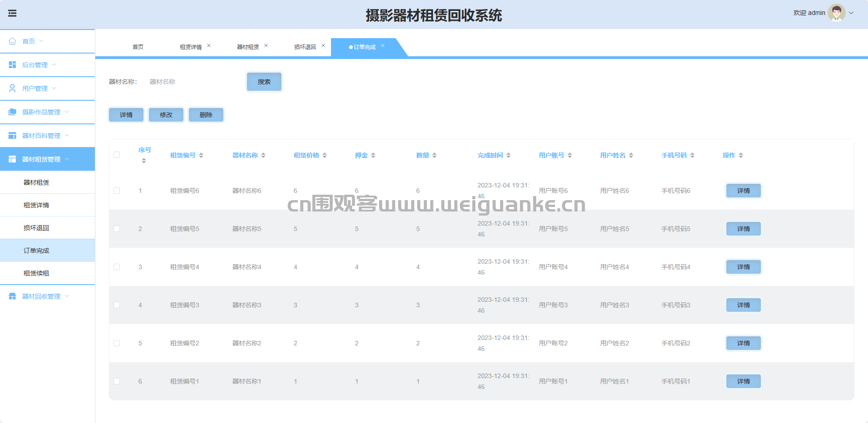868x423 pixels.
Task: Close the 租赁详情 tab
Action: tap(209, 45)
